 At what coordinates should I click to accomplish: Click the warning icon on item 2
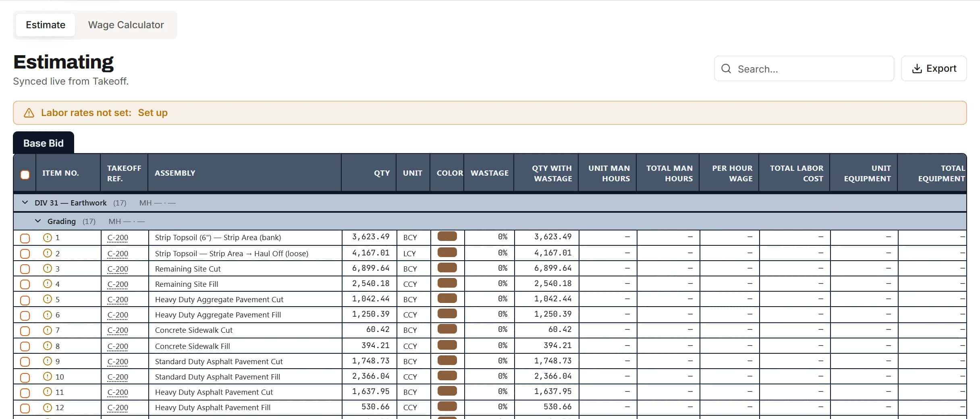click(x=48, y=253)
